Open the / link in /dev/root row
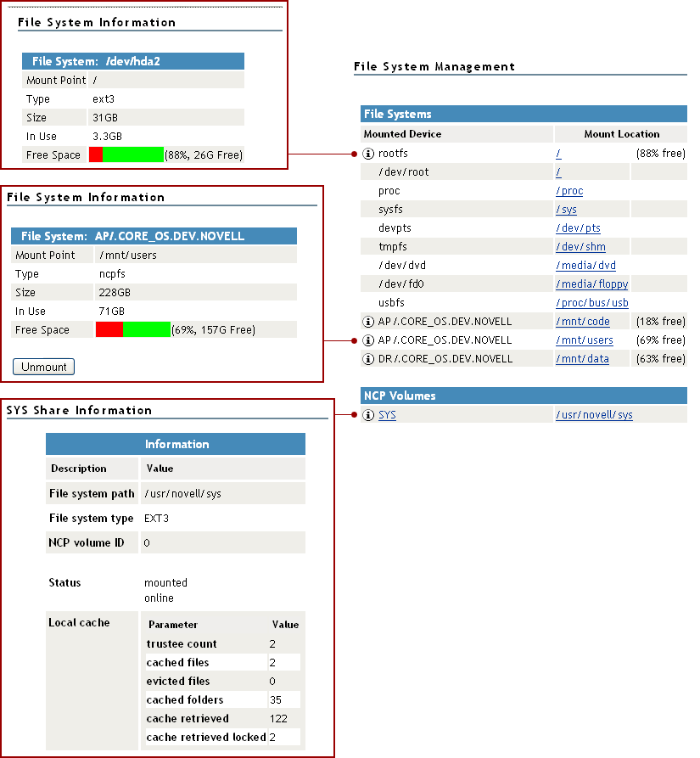700x758 pixels. tap(558, 172)
